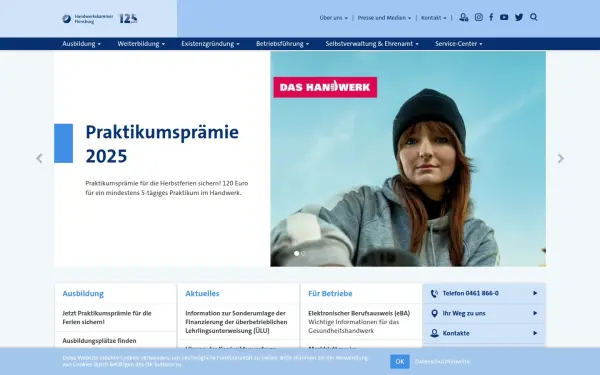The image size is (600, 375).
Task: Open the Ausbildung navigation menu
Action: coord(82,44)
